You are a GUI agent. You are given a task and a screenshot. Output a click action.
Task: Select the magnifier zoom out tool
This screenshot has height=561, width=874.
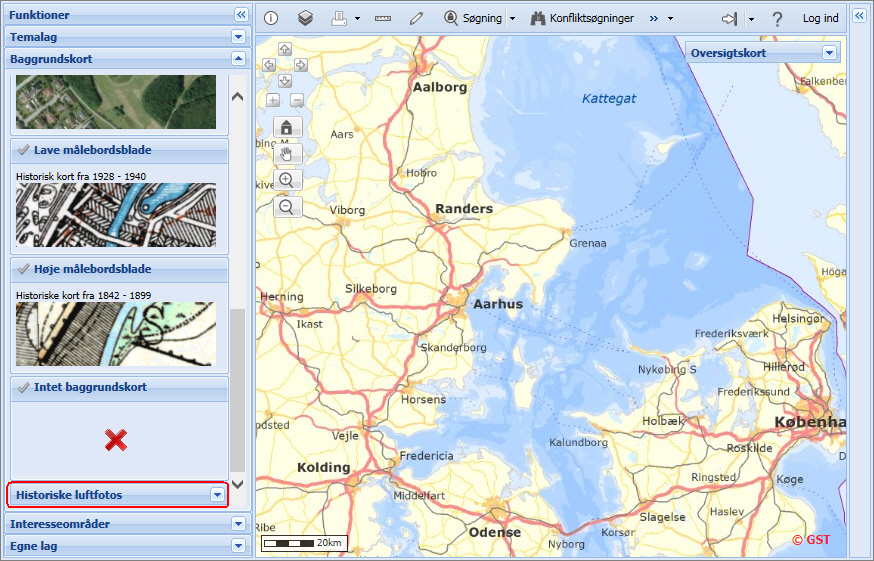click(287, 207)
